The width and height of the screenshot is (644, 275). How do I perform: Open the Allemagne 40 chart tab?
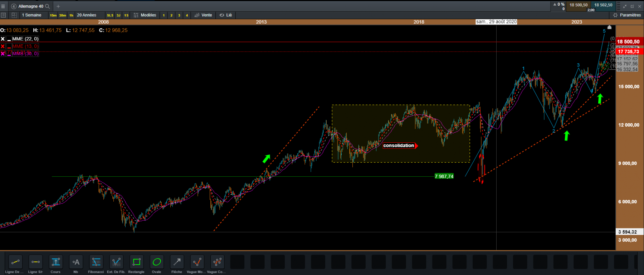(x=31, y=6)
